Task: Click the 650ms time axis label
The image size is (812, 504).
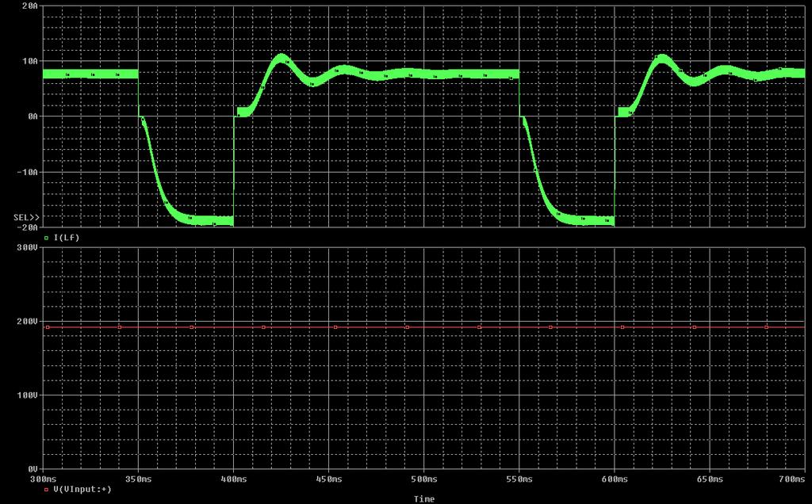Action: click(710, 479)
